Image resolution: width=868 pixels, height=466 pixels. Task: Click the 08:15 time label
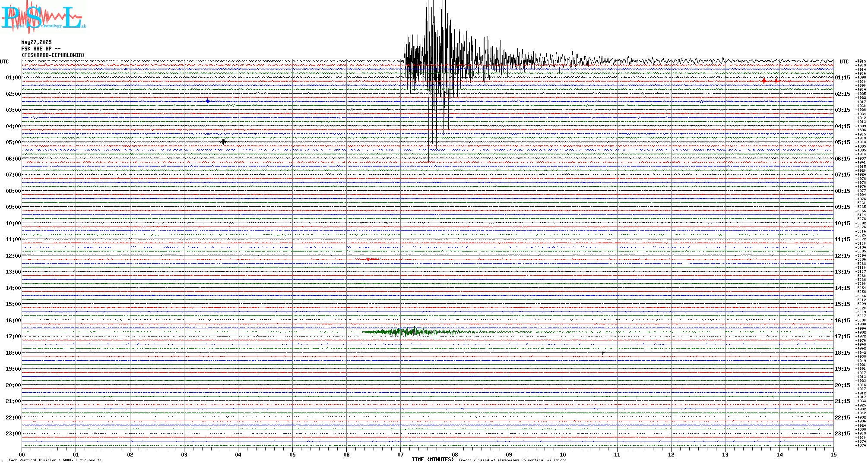coord(843,191)
